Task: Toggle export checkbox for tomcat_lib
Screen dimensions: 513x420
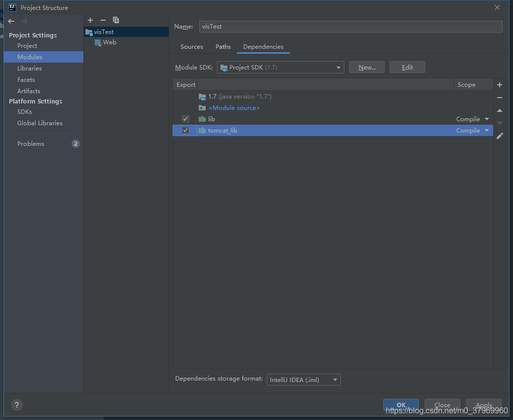Action: (185, 130)
